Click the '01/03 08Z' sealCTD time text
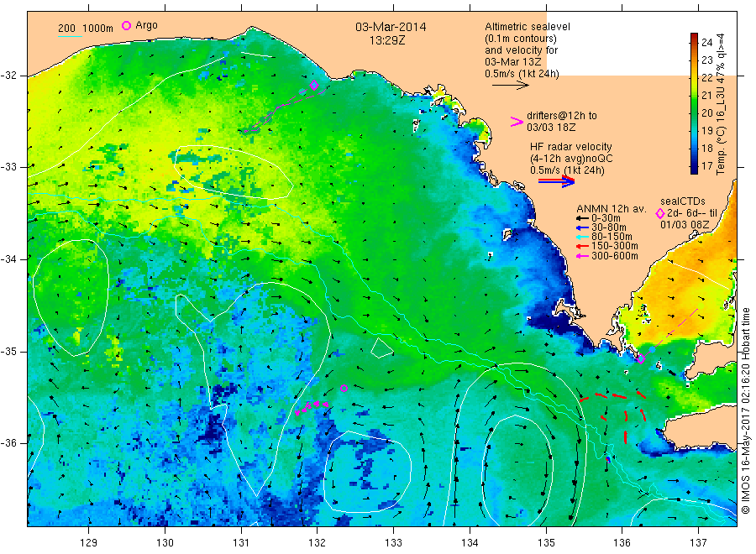 pos(685,225)
